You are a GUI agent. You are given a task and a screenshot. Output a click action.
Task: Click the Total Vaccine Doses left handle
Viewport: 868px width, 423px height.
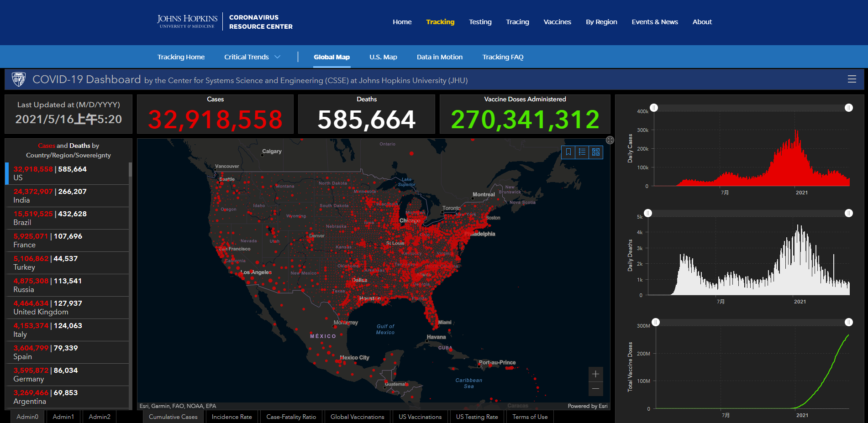(x=656, y=322)
